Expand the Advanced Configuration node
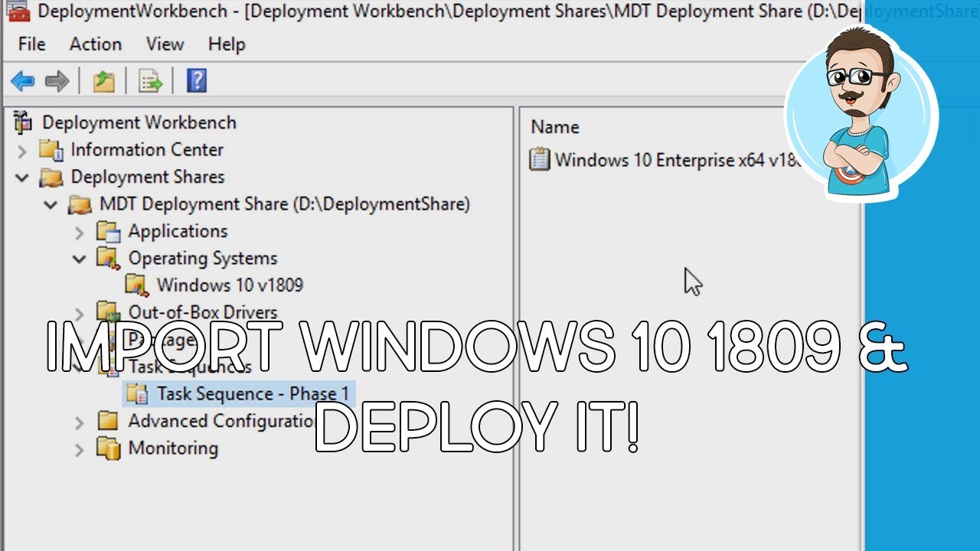The image size is (980, 551). [x=80, y=422]
